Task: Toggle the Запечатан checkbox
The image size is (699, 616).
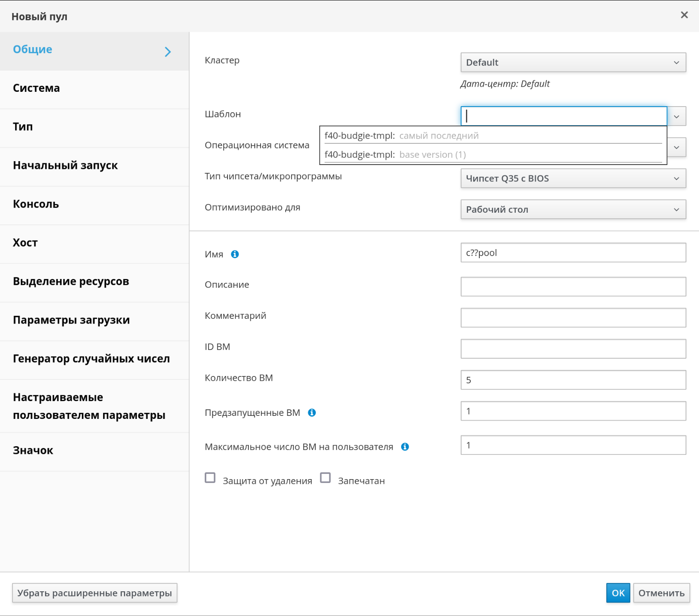Action: 325,478
